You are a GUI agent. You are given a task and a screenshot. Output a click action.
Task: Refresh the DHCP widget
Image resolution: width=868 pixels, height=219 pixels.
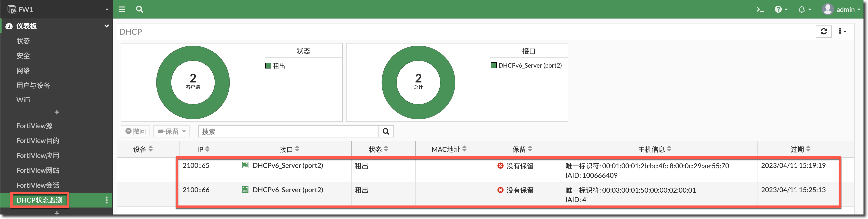[x=824, y=31]
